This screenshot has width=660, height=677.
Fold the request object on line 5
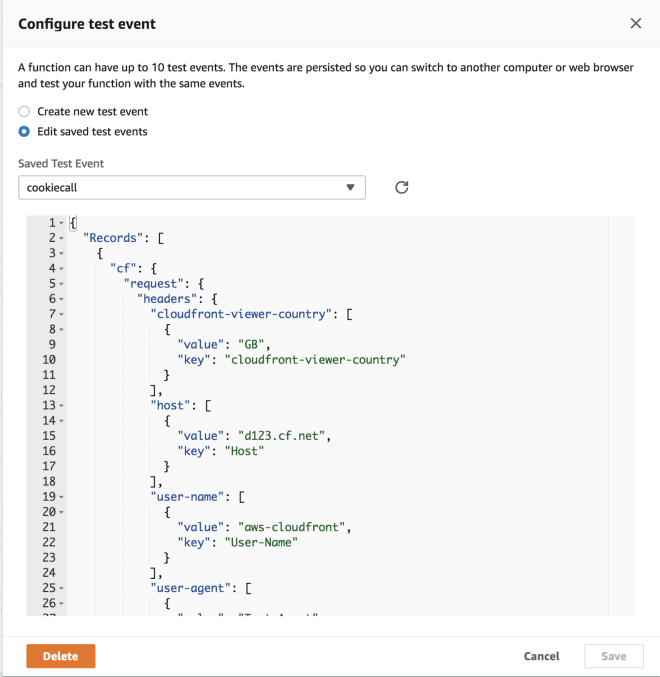coord(62,284)
